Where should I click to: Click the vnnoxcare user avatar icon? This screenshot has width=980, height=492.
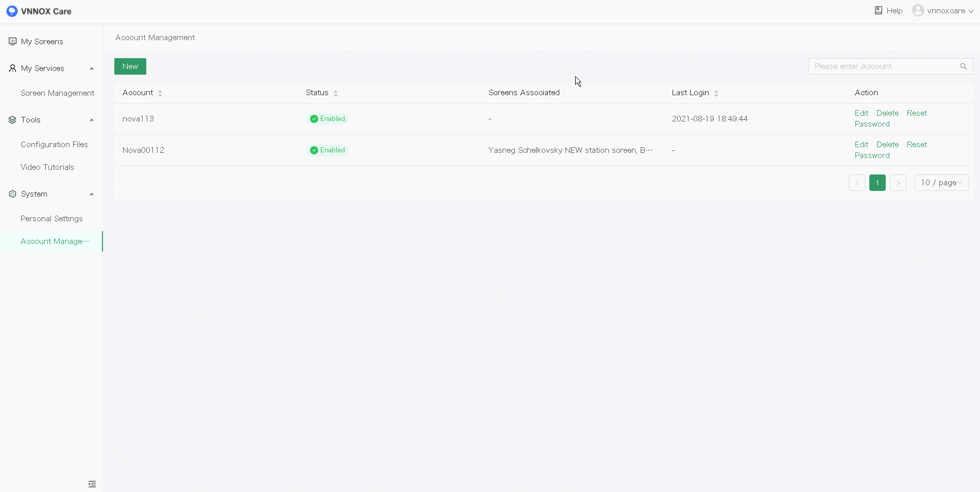918,10
